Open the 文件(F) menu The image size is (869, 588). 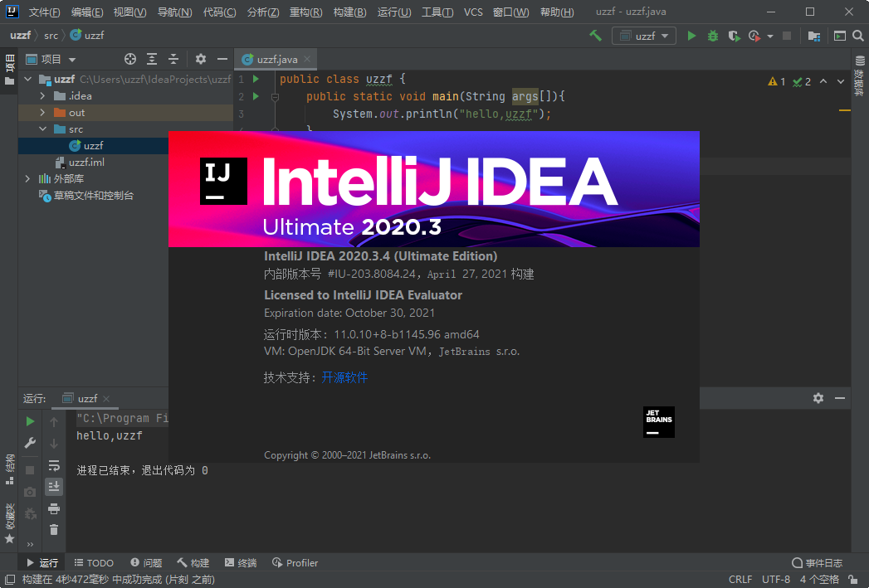coord(44,12)
